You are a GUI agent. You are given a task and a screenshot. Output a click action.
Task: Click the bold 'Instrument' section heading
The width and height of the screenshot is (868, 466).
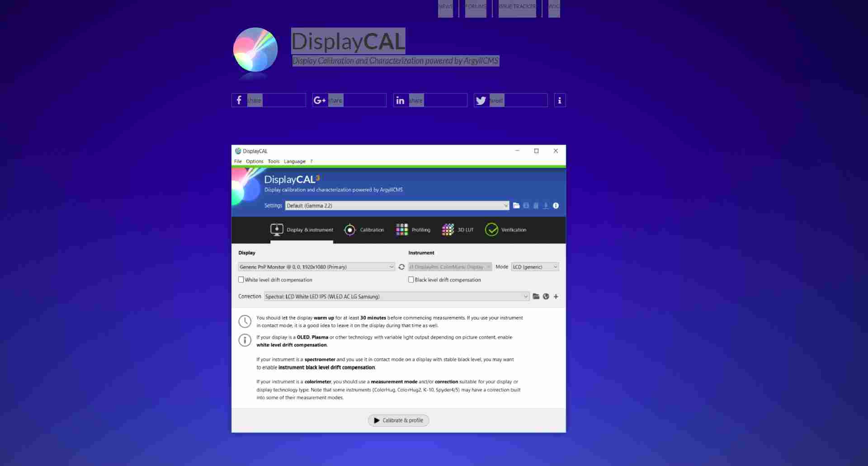coord(421,253)
